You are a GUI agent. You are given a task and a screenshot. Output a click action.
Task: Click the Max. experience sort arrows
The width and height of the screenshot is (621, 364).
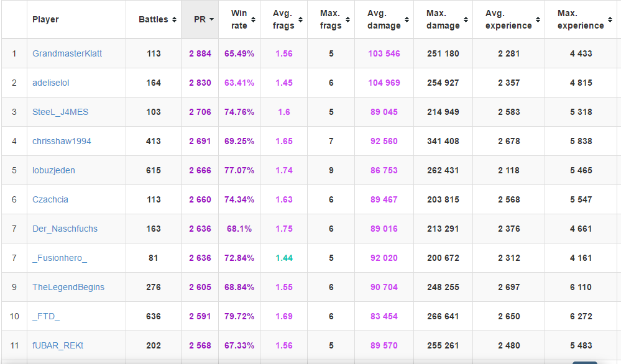pyautogui.click(x=609, y=25)
